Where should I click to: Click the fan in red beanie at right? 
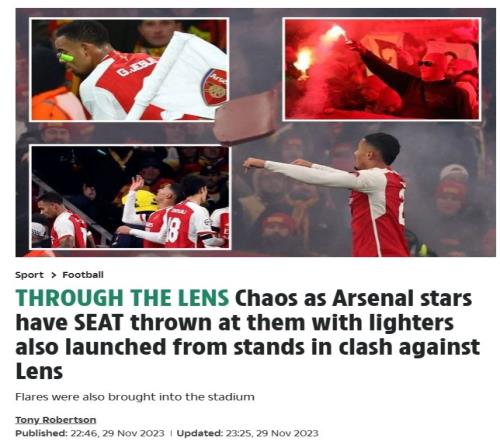point(452,193)
